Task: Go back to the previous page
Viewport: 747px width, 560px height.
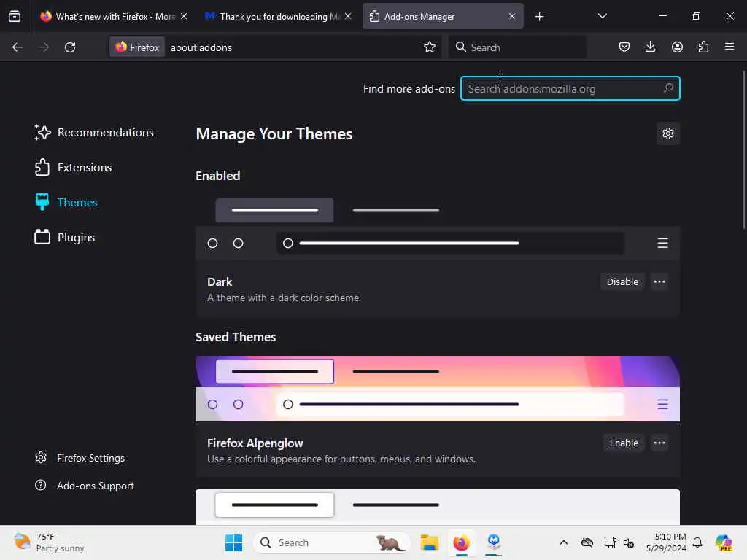Action: coord(18,47)
